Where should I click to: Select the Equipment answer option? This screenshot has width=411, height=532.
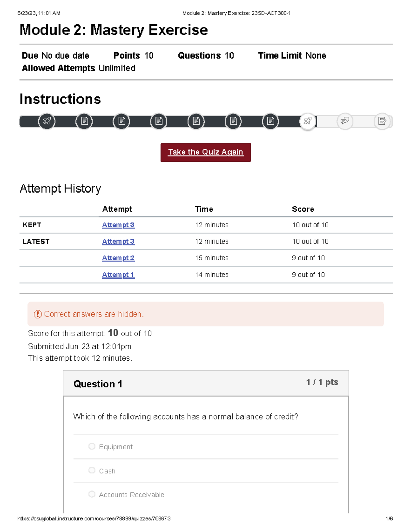pyautogui.click(x=92, y=446)
